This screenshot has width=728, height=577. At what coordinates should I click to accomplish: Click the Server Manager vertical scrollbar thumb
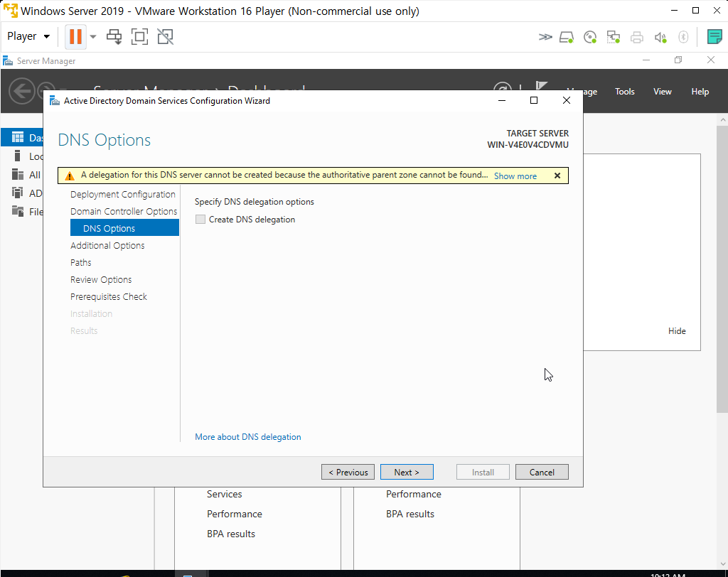click(722, 269)
